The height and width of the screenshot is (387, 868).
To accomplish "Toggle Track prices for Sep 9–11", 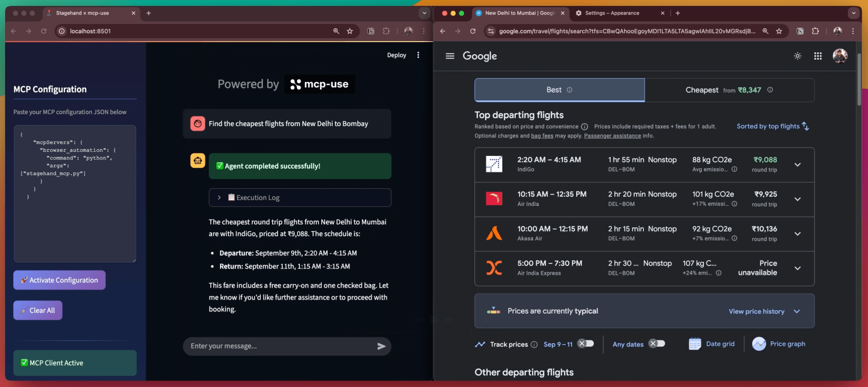I will (x=586, y=343).
